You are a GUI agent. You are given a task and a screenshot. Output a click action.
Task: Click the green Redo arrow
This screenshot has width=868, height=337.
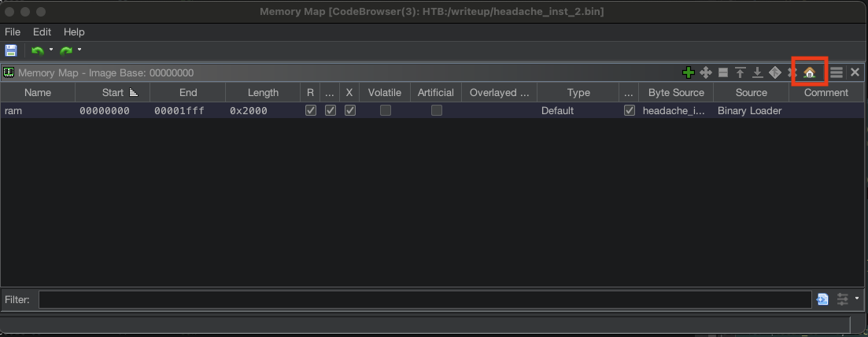[x=66, y=50]
